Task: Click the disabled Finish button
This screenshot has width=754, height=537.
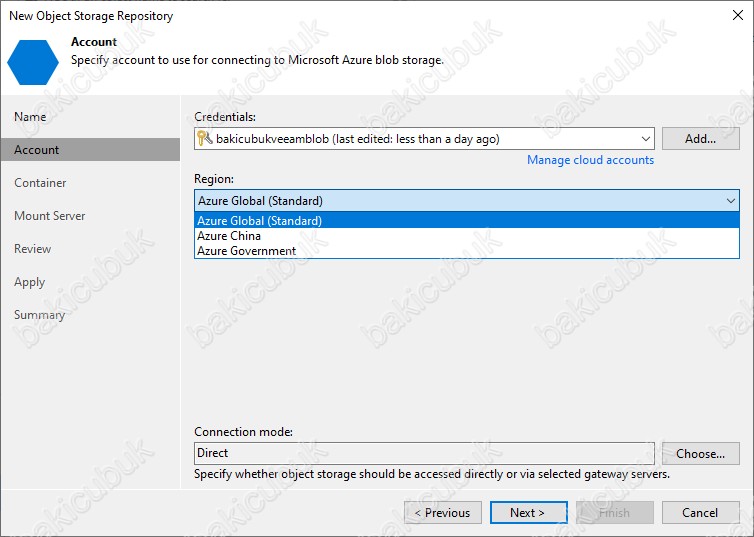Action: [x=615, y=513]
